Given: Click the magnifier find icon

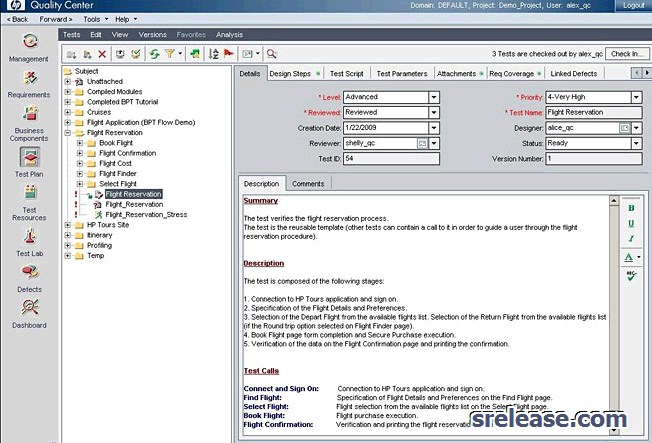Looking at the screenshot, I should tap(272, 54).
